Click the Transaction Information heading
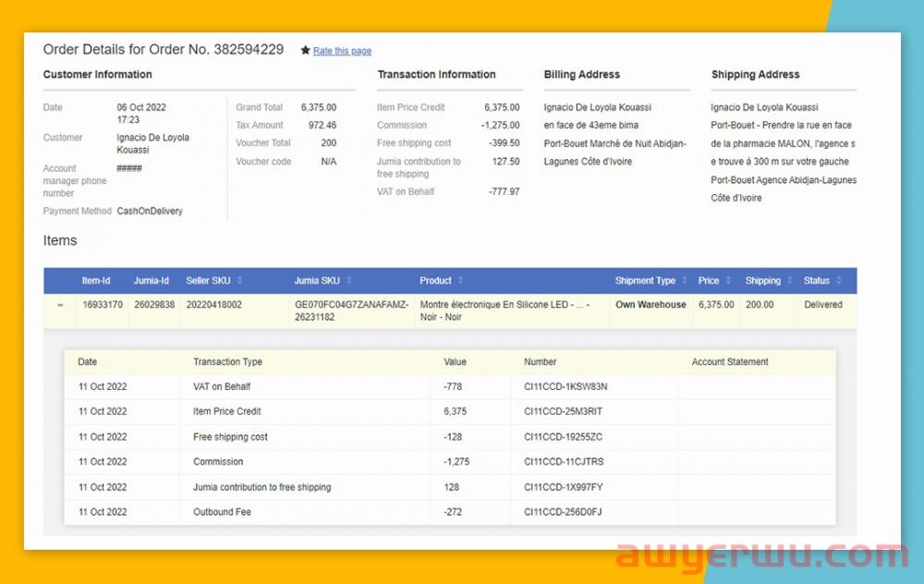This screenshot has width=924, height=584. click(437, 74)
